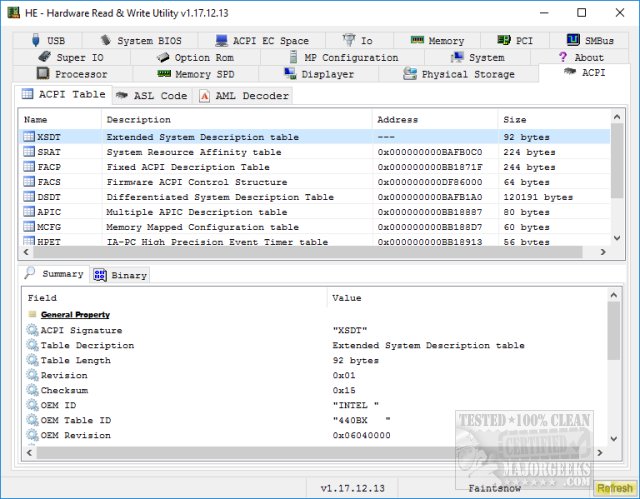Click the OEM ID gear icon

coord(32,405)
